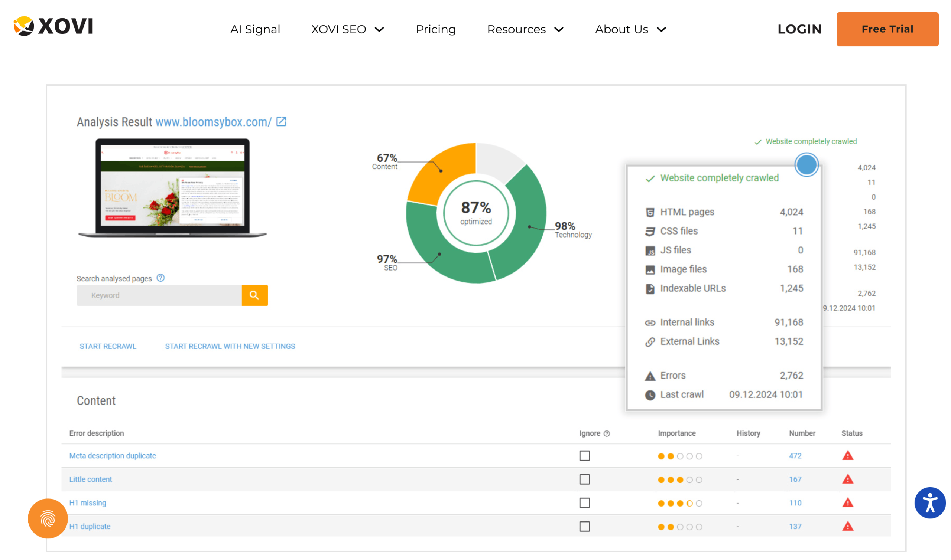Select the AI Signal menu item
This screenshot has width=951, height=560.
click(x=255, y=29)
